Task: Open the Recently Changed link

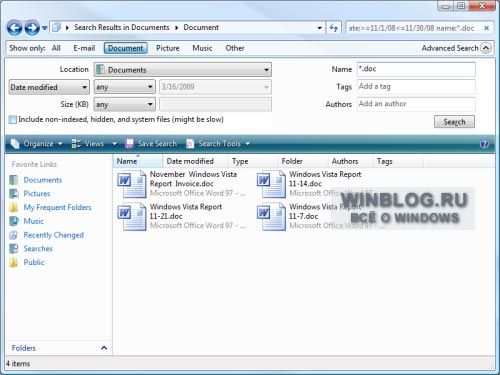Action: point(53,235)
